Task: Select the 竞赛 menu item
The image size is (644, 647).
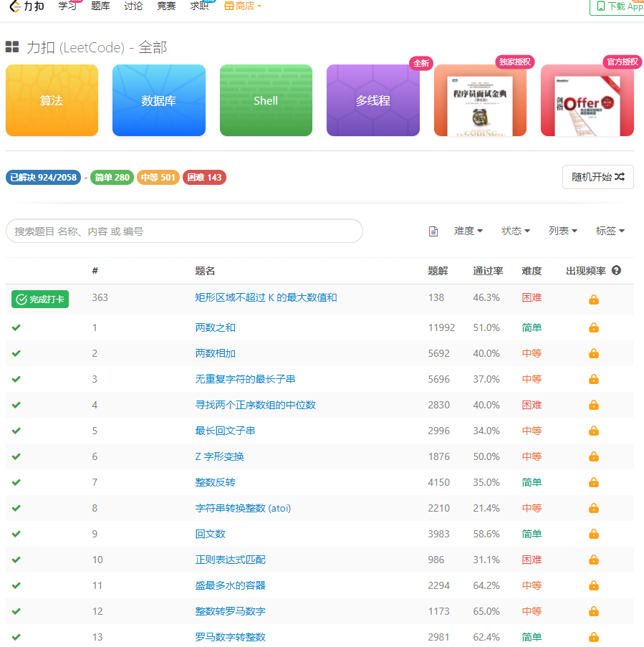Action: pyautogui.click(x=166, y=6)
